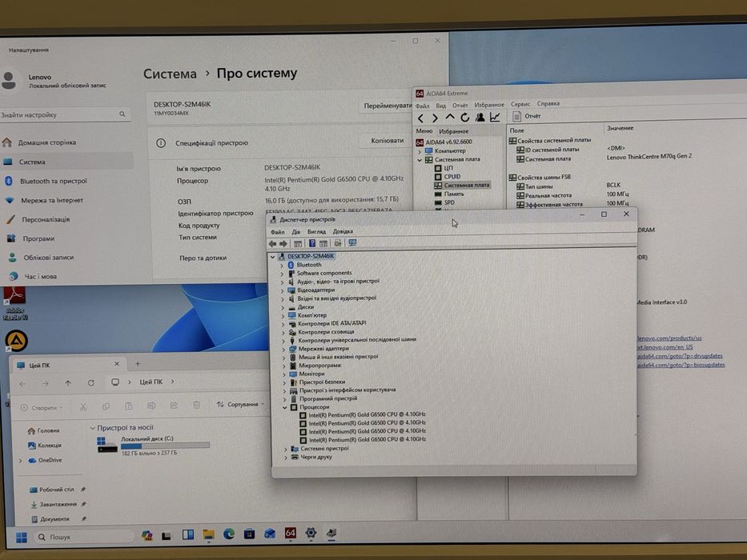Select Bluetooth та пристрої in Settings sidebar
Screen dimensions: 747x560
(53, 182)
